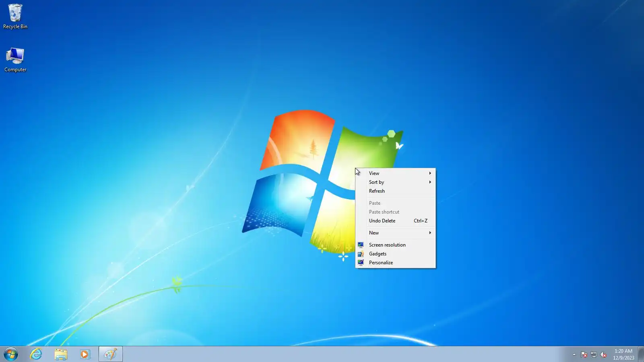Click the Personalize menu icon

click(x=361, y=263)
